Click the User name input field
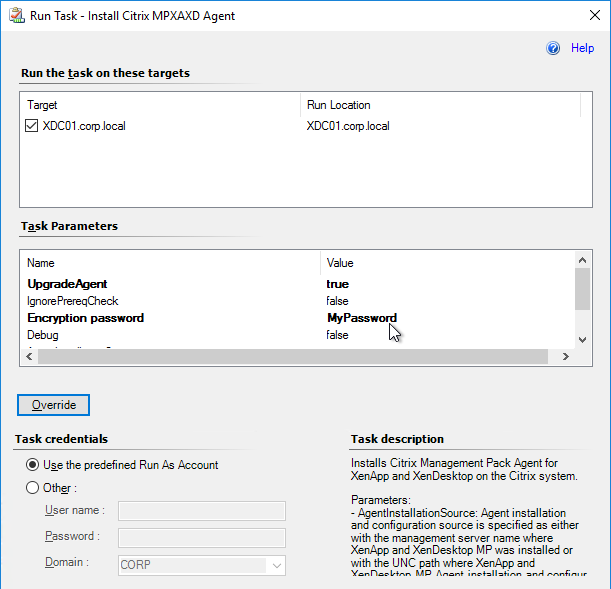The image size is (611, 589). (201, 511)
